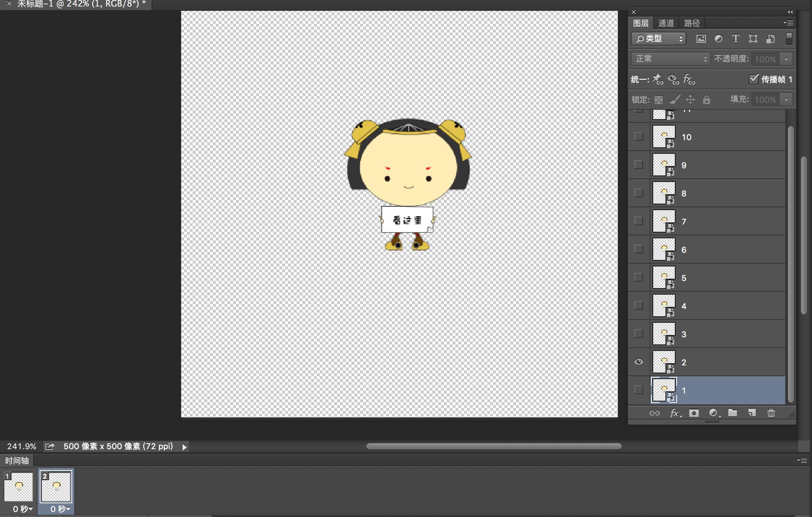Open the layer style fx menu
This screenshot has height=517, width=812.
(675, 413)
